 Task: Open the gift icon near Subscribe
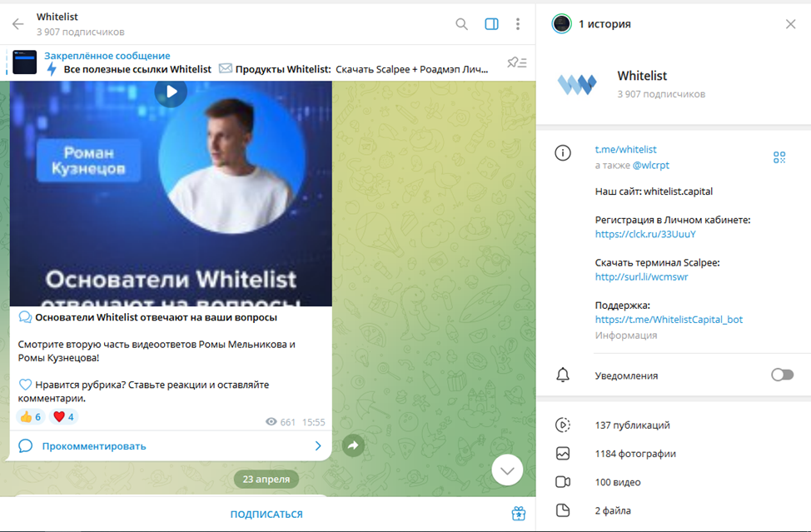[x=518, y=514]
